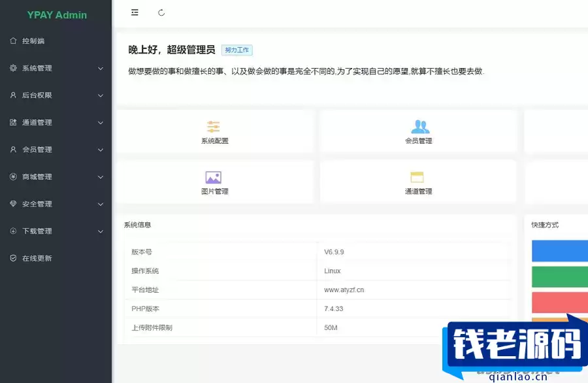Click the yen icon beside 商城管理
588x383 pixels.
coord(13,176)
